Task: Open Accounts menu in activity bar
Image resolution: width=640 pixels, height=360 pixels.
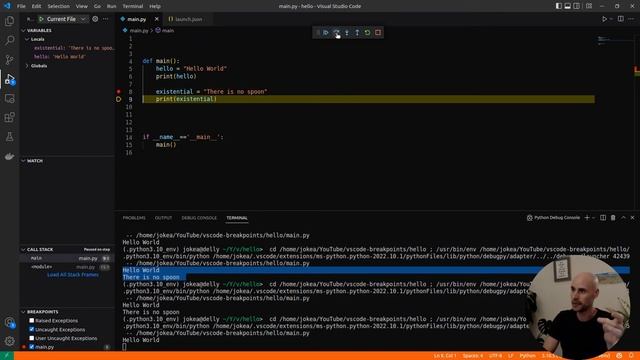Action: pyautogui.click(x=9, y=322)
